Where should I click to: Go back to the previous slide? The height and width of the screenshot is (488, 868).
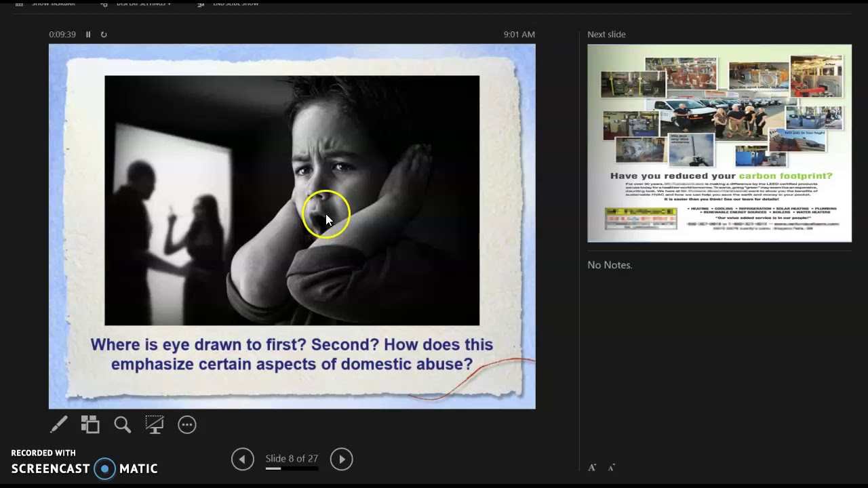click(243, 459)
